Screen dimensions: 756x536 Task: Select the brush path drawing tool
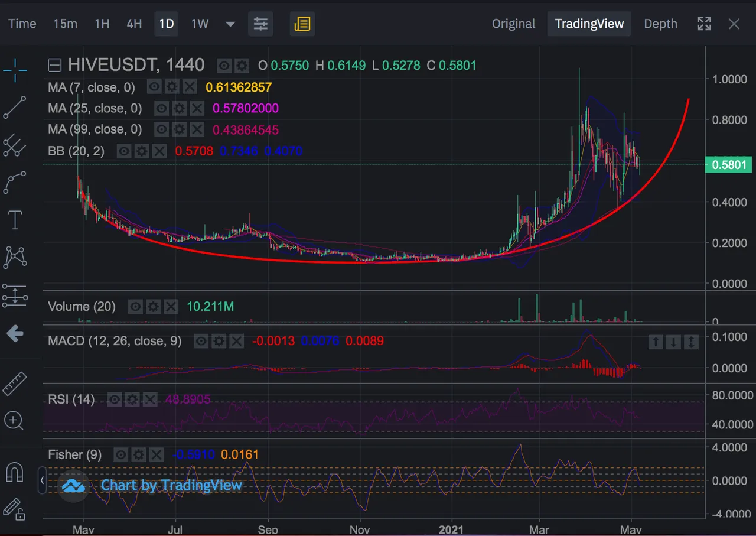[15, 183]
